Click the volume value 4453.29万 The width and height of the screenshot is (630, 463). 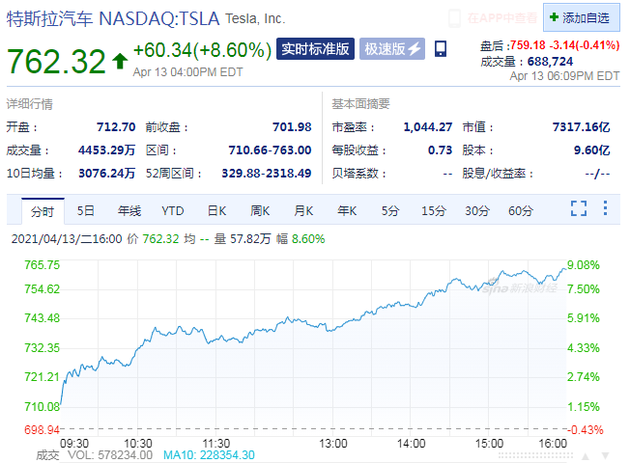point(106,150)
